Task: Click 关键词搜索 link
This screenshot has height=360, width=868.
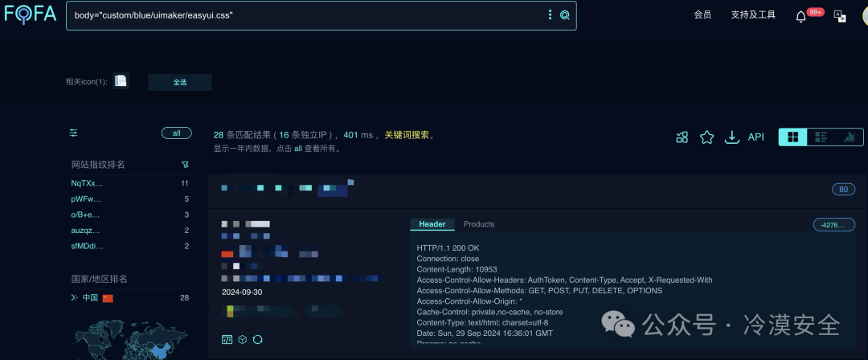Action: tap(407, 135)
